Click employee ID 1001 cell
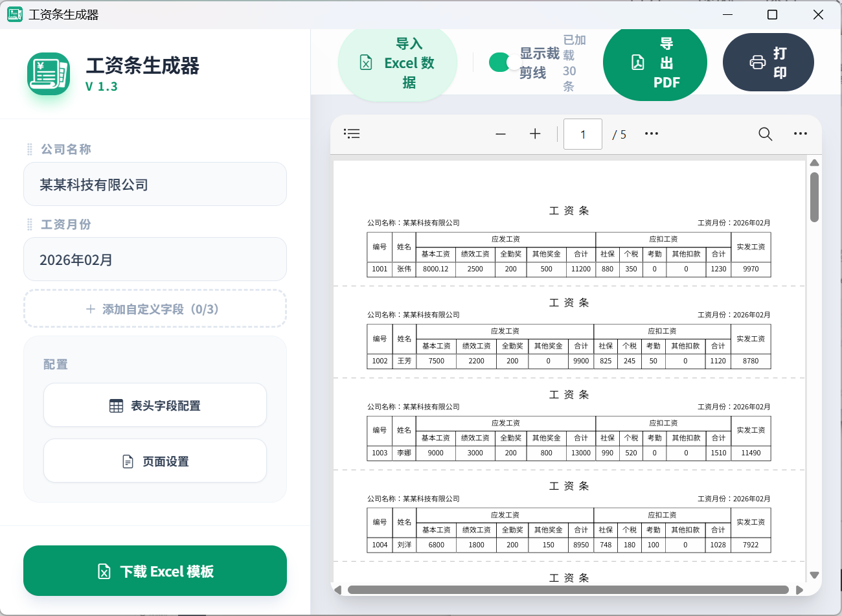Screen dimensions: 842x616 coord(380,269)
